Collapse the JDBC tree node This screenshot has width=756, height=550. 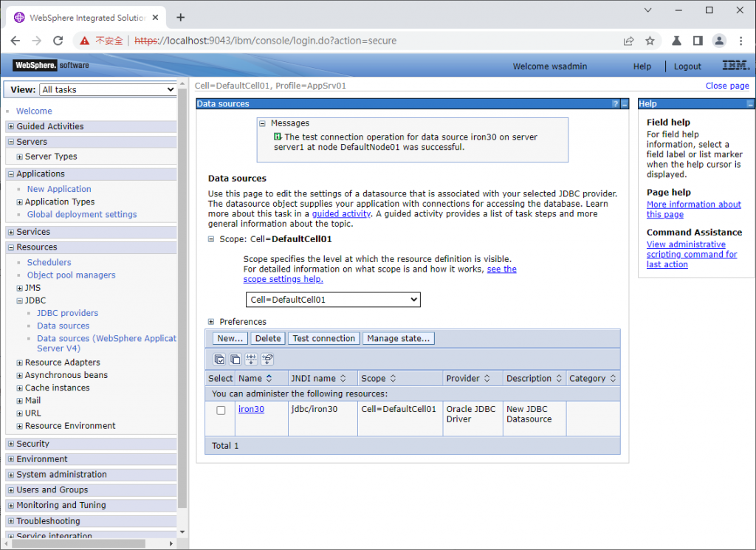click(x=20, y=300)
